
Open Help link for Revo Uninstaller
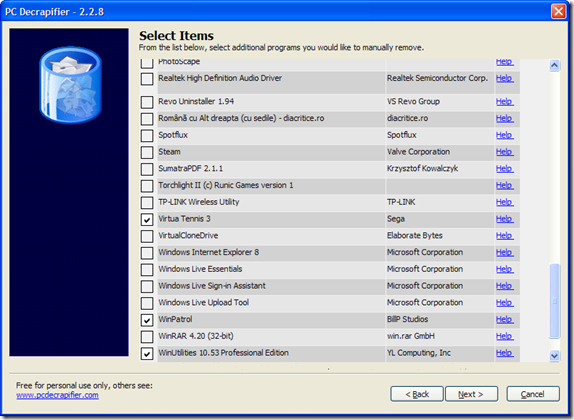pos(504,101)
